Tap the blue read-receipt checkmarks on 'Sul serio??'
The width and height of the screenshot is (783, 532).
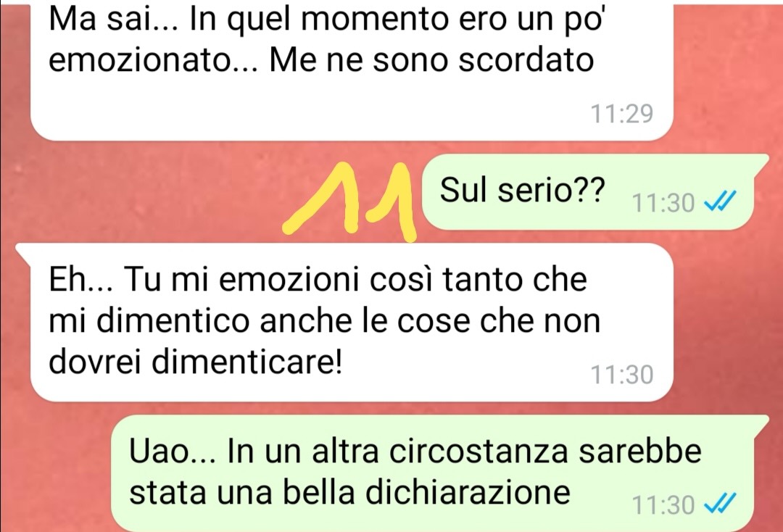pyautogui.click(x=720, y=202)
